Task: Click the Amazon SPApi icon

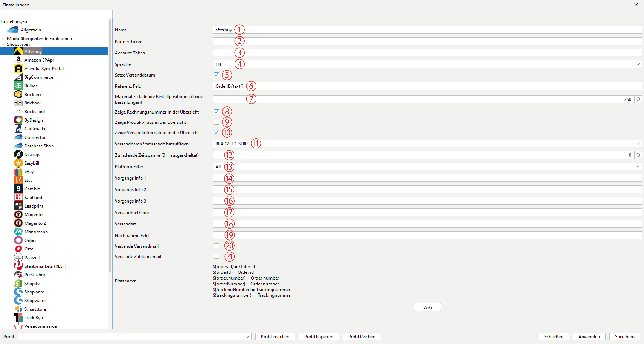Action: tap(18, 60)
